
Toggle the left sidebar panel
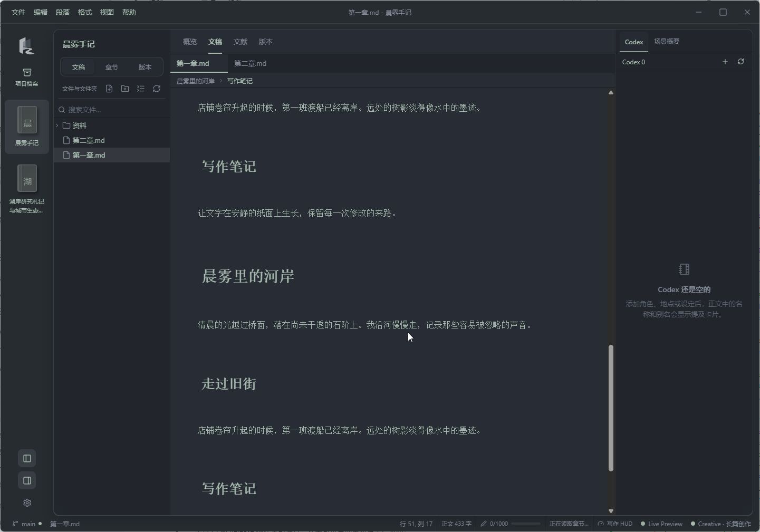point(27,458)
